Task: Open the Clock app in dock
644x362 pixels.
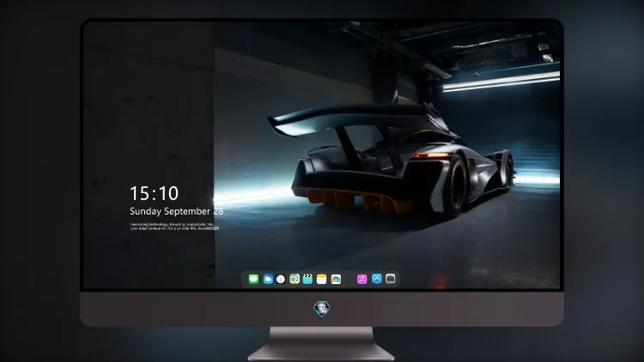Action: [x=281, y=279]
